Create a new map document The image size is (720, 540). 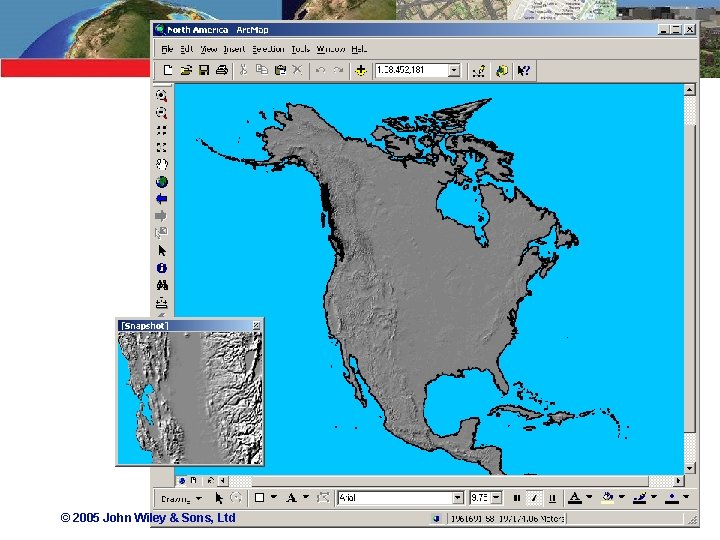click(168, 70)
